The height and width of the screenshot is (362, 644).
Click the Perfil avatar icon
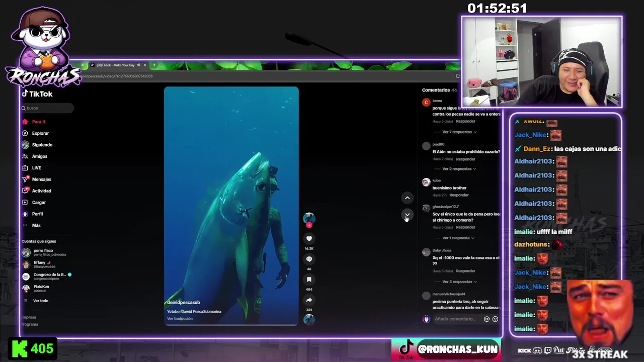point(25,214)
